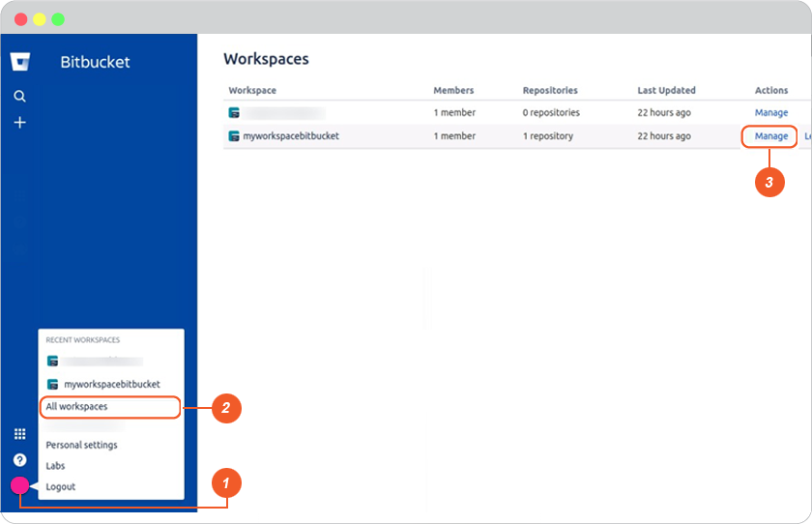Click the green maximize window button
The width and height of the screenshot is (812, 524).
pyautogui.click(x=58, y=19)
